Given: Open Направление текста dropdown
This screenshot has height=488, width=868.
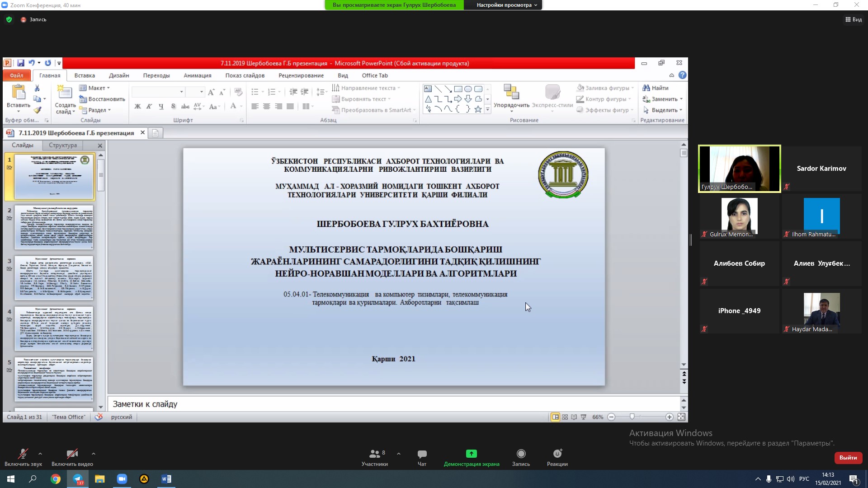Looking at the screenshot, I should point(366,88).
